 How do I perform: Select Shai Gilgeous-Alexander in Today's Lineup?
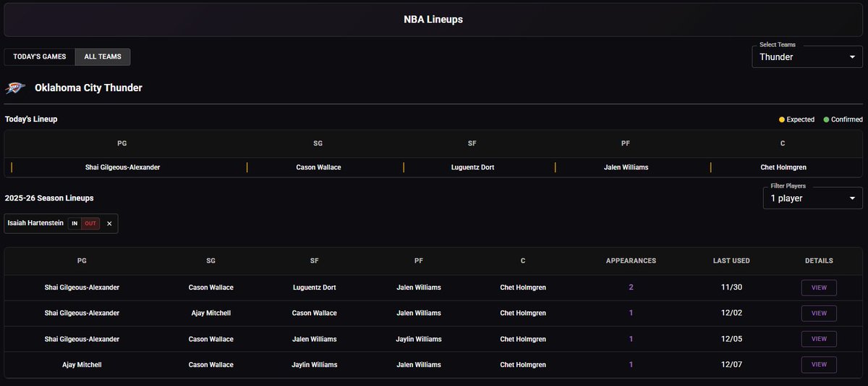tap(122, 167)
